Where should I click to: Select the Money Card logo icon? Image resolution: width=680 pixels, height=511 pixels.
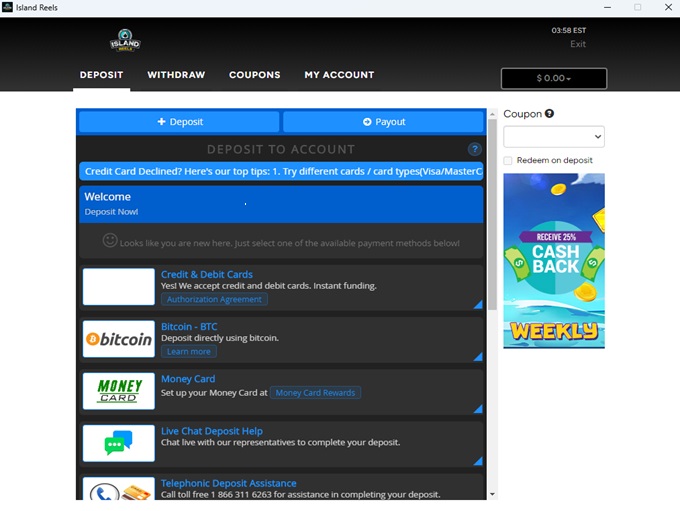point(119,391)
